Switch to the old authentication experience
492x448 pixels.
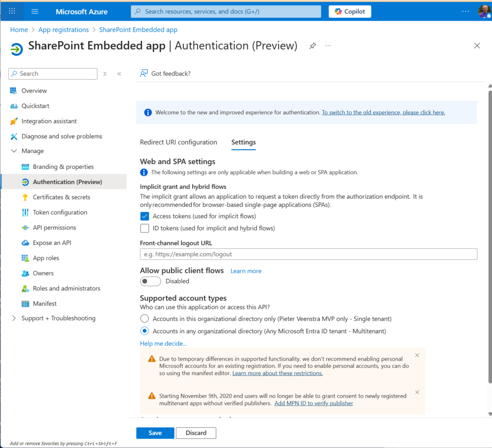[383, 112]
